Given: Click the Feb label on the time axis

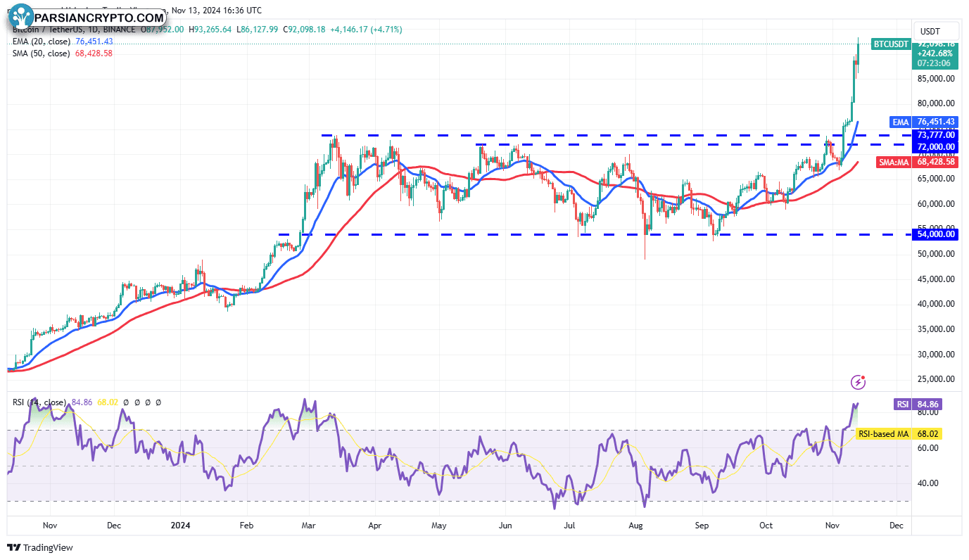Looking at the screenshot, I should click(246, 526).
